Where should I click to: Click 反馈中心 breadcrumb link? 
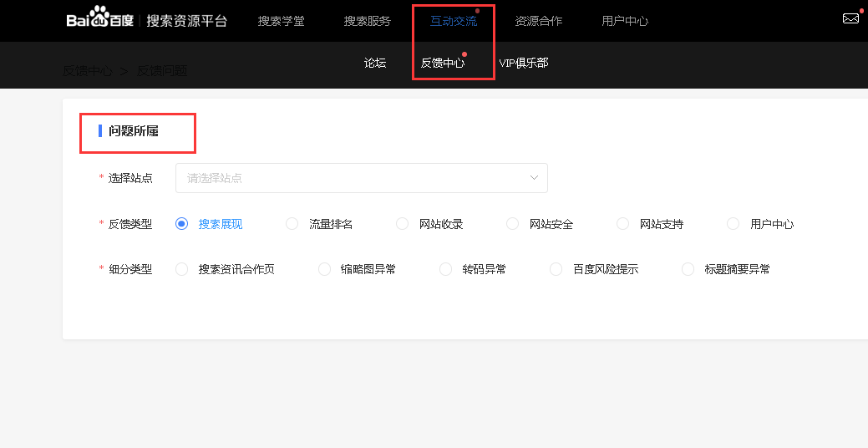tap(88, 71)
